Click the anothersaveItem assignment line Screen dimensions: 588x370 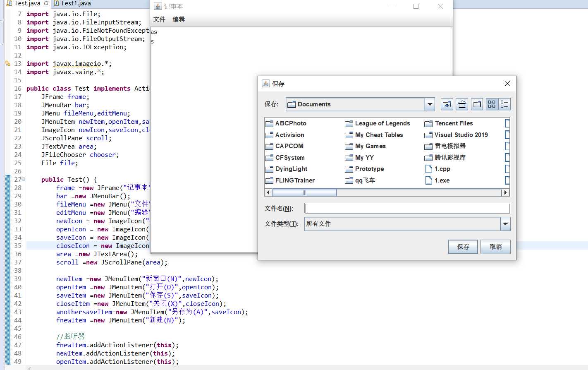(152, 312)
